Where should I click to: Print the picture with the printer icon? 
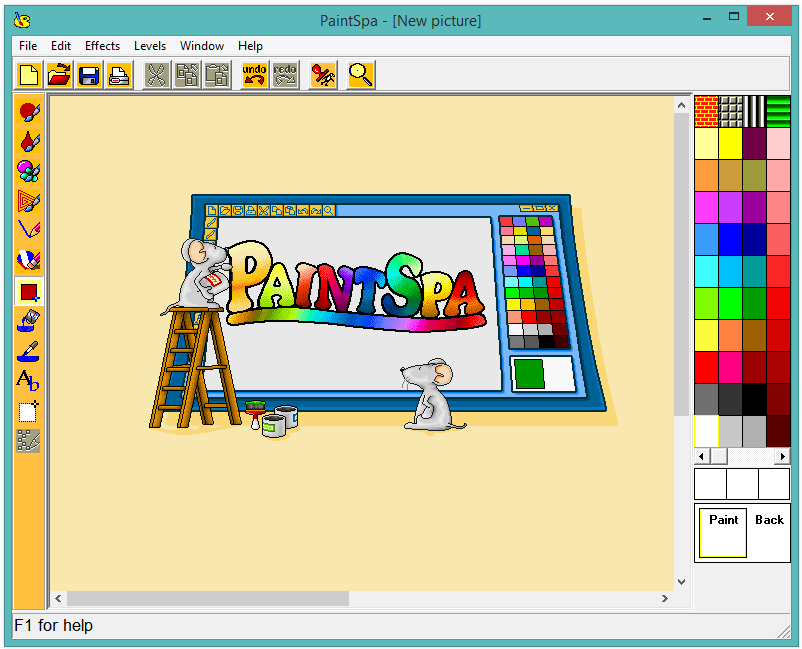(119, 75)
